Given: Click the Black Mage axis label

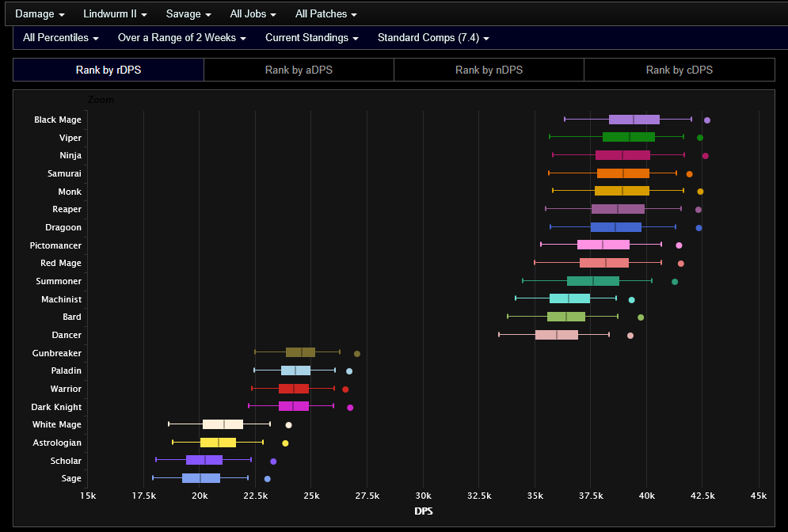Looking at the screenshot, I should click(x=58, y=120).
